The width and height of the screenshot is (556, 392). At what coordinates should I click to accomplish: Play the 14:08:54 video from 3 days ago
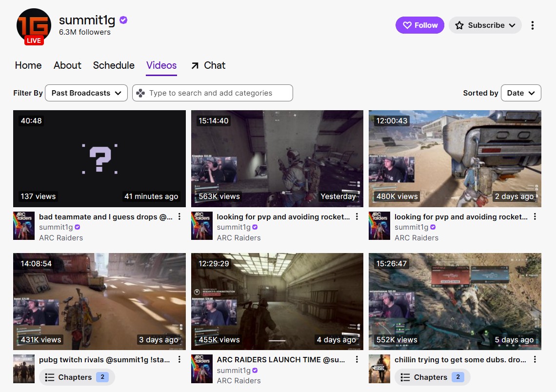tap(99, 301)
